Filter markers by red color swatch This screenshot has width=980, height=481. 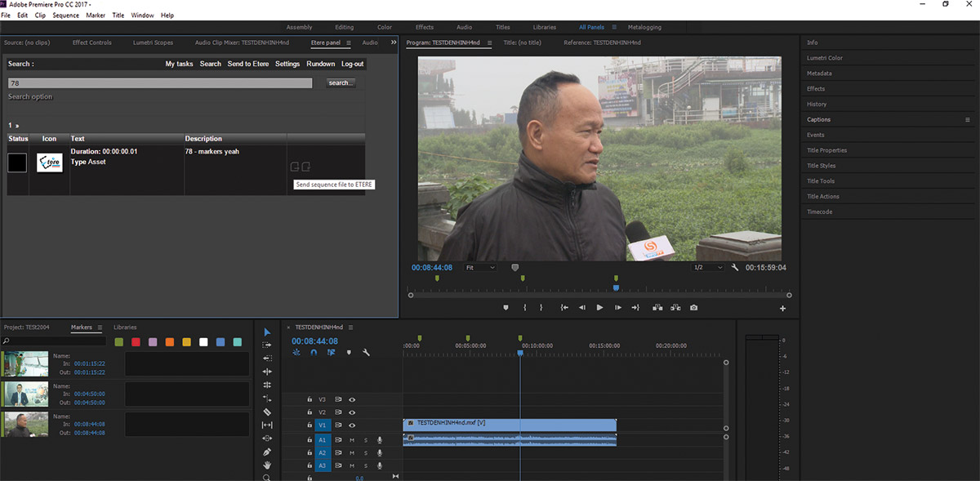tap(136, 342)
